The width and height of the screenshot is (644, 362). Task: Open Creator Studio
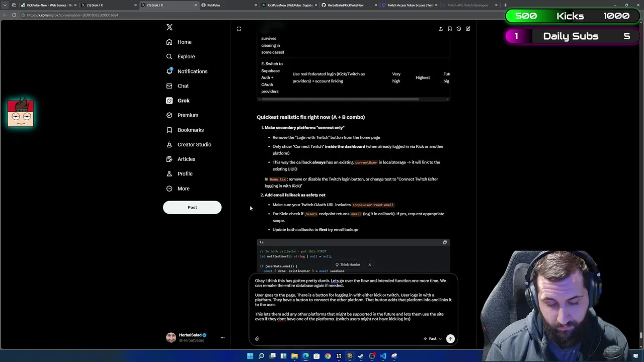[x=189, y=144]
